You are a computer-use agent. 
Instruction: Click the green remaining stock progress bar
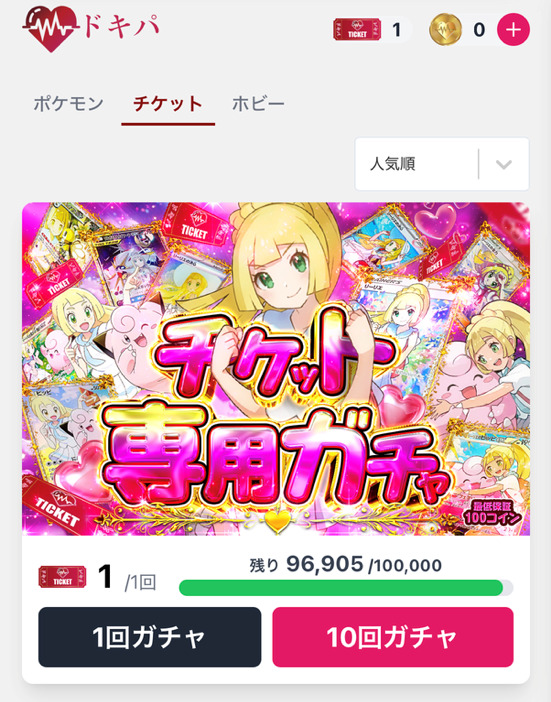point(346,588)
